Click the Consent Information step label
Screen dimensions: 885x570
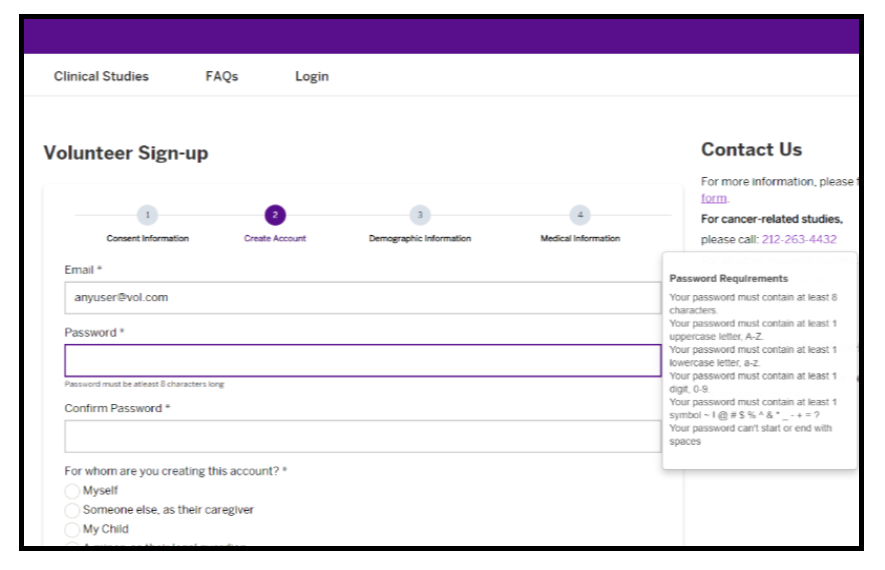[147, 239]
